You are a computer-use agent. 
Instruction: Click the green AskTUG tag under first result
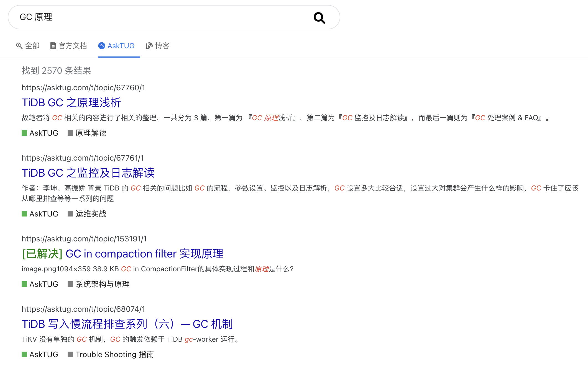[44, 133]
